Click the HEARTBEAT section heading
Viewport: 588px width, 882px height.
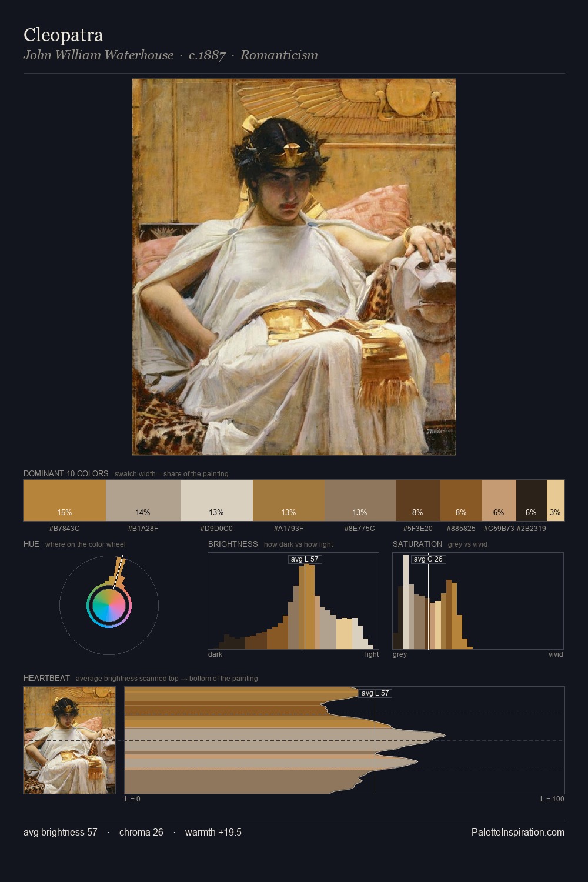pyautogui.click(x=46, y=678)
